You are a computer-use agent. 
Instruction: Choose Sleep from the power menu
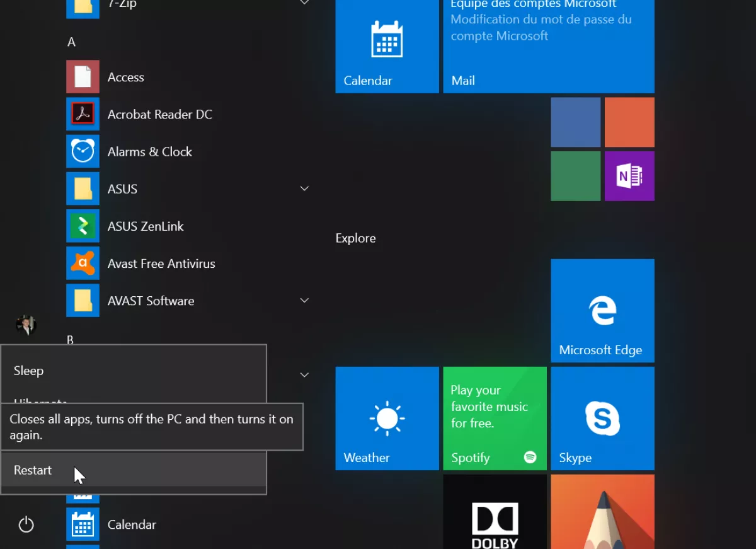point(134,371)
